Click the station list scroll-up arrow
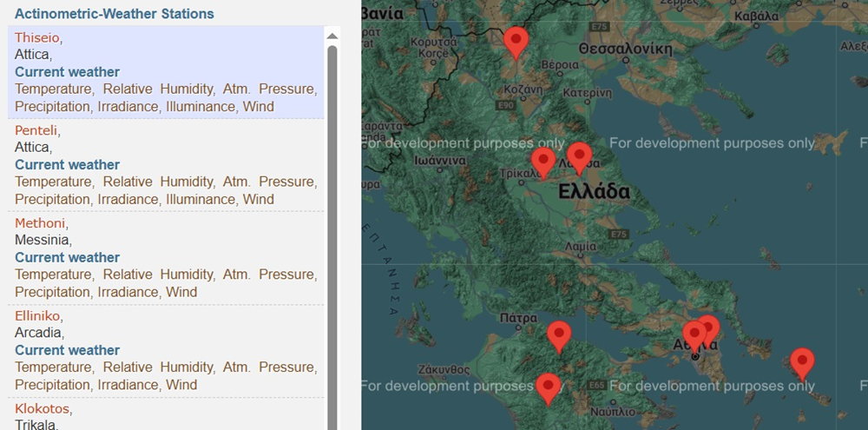868x430 pixels. point(332,36)
